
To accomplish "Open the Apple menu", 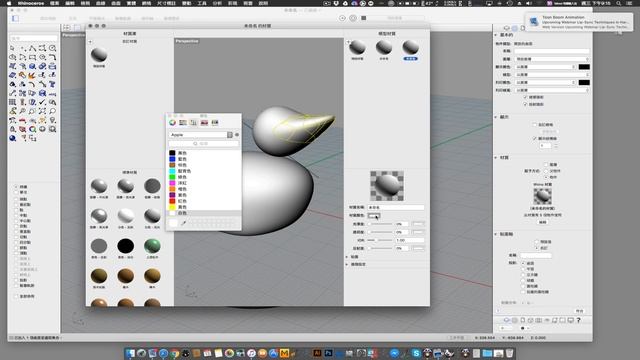I will [x=9, y=3].
